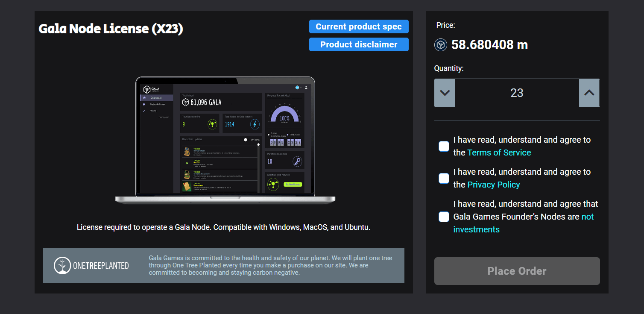
Task: Open the Terms of Service link
Action: click(x=499, y=153)
